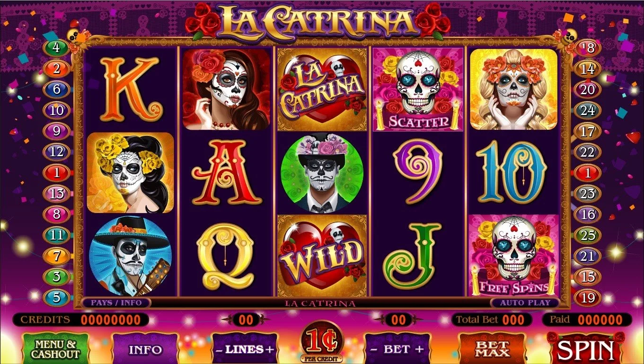Click the yellow-flower Catrina woman symbol
The width and height of the screenshot is (644, 364).
pyautogui.click(x=130, y=173)
